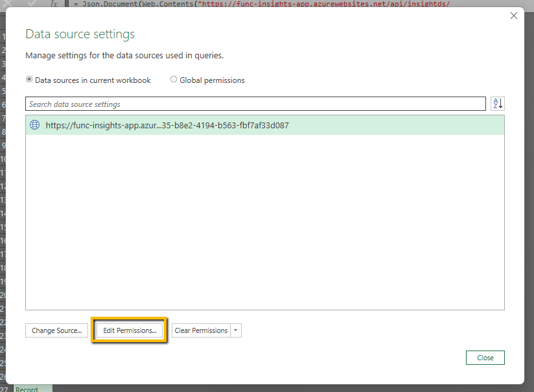The width and height of the screenshot is (534, 392).
Task: Sort data sources with the A-Z icon
Action: 498,104
